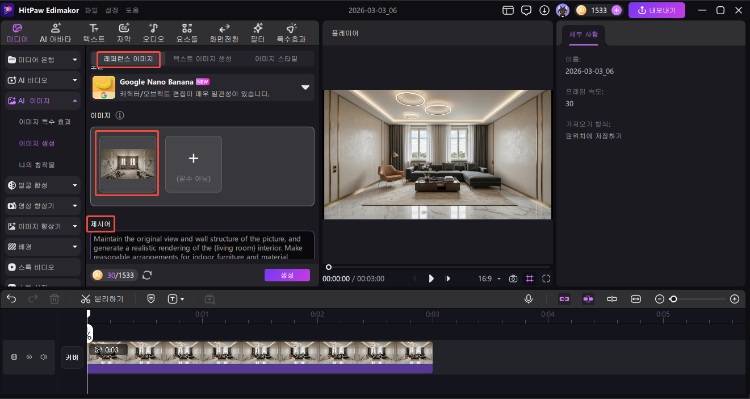The image size is (750, 399).
Task: Open the feedback message icon in title bar
Action: [x=526, y=11]
